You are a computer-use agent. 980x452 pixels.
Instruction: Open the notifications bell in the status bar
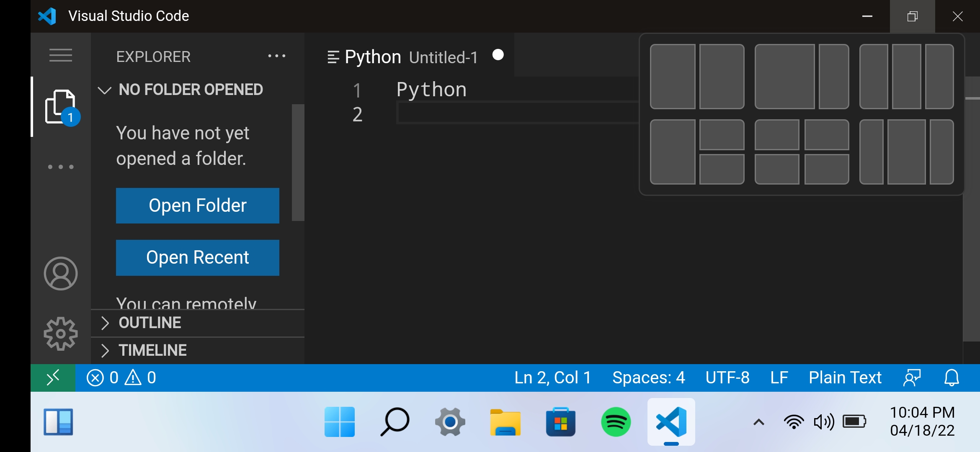951,378
